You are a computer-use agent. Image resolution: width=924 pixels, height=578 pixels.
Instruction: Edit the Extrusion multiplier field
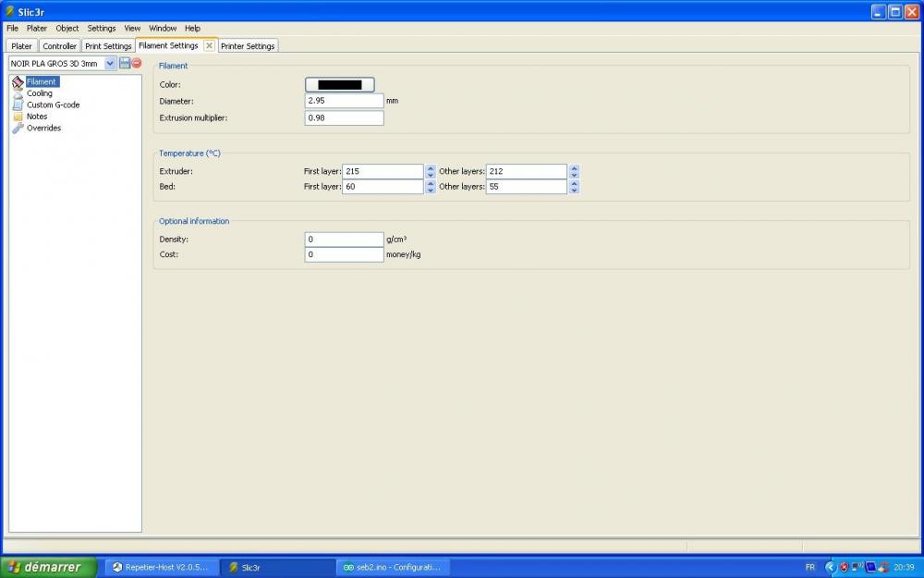[x=344, y=118]
